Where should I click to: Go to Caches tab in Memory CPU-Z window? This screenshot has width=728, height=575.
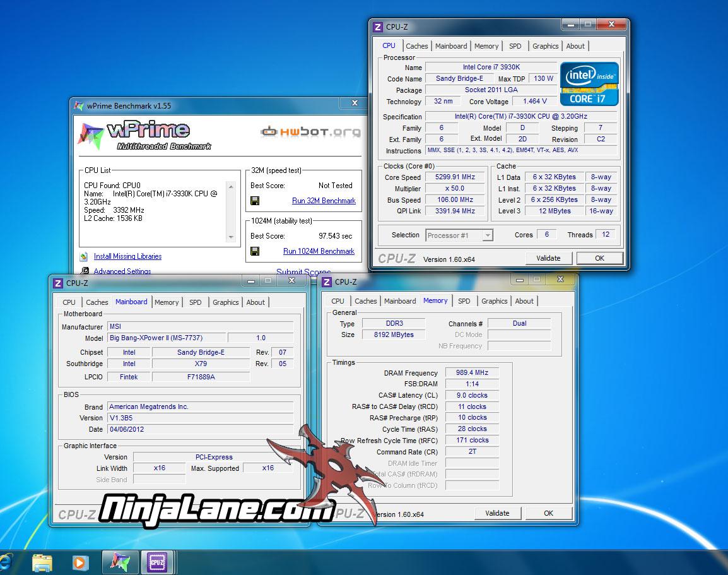click(365, 301)
